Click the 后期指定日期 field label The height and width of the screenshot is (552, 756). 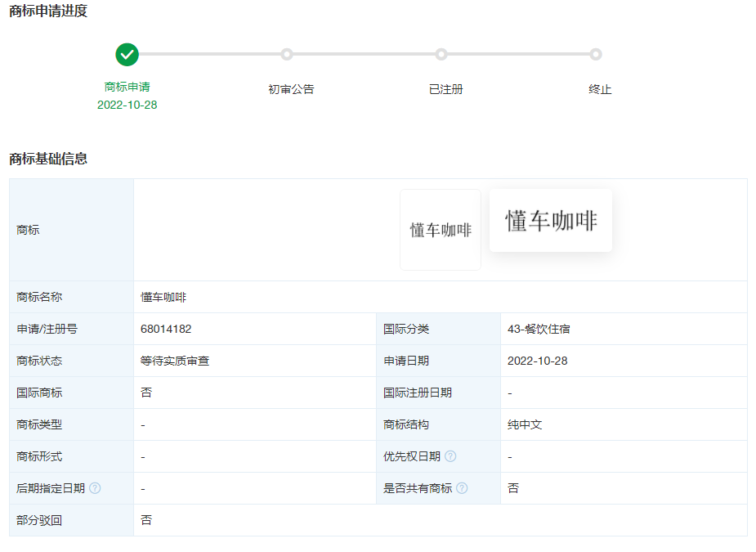tap(51, 488)
